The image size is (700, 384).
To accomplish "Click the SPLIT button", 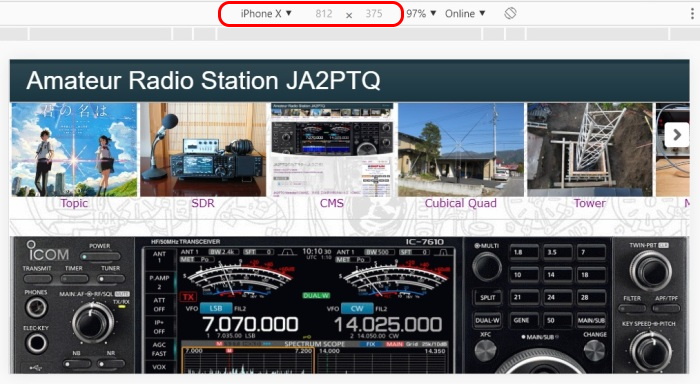I will pos(488,297).
